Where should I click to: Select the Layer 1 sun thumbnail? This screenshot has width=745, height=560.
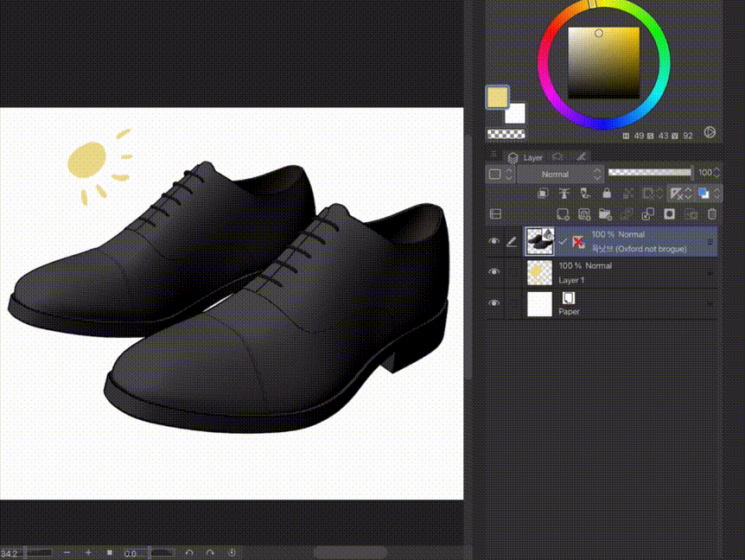[x=540, y=272]
